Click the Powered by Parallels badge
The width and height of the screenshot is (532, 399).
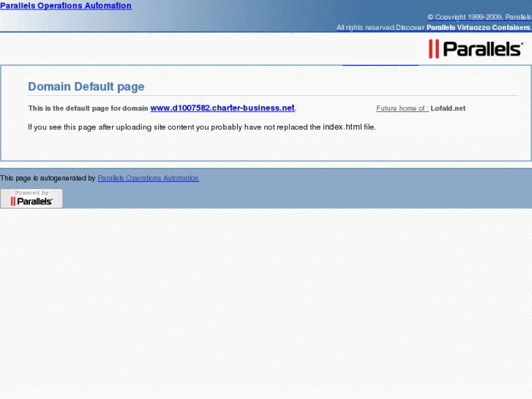(x=31, y=198)
